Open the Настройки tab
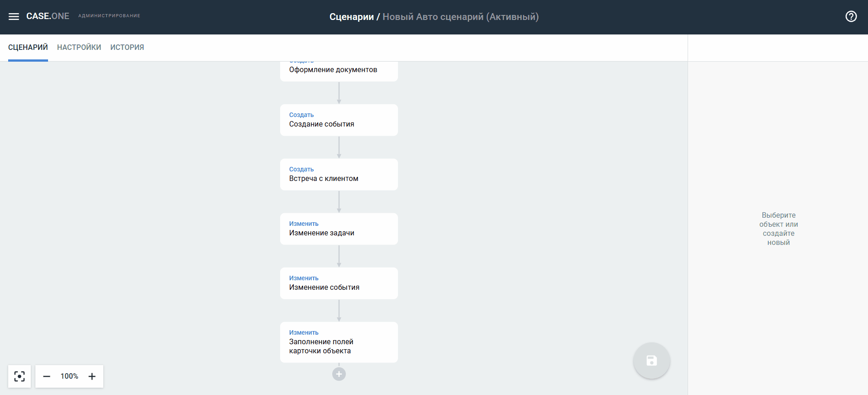 [x=79, y=48]
